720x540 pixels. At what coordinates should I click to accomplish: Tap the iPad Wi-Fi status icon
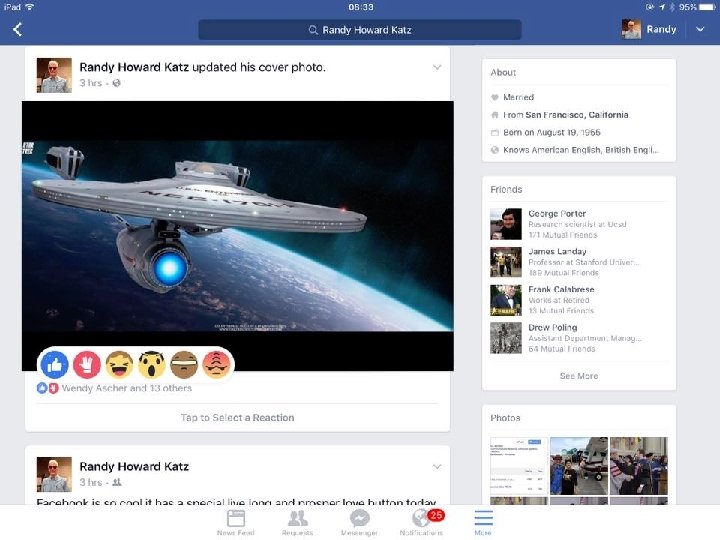(x=29, y=7)
